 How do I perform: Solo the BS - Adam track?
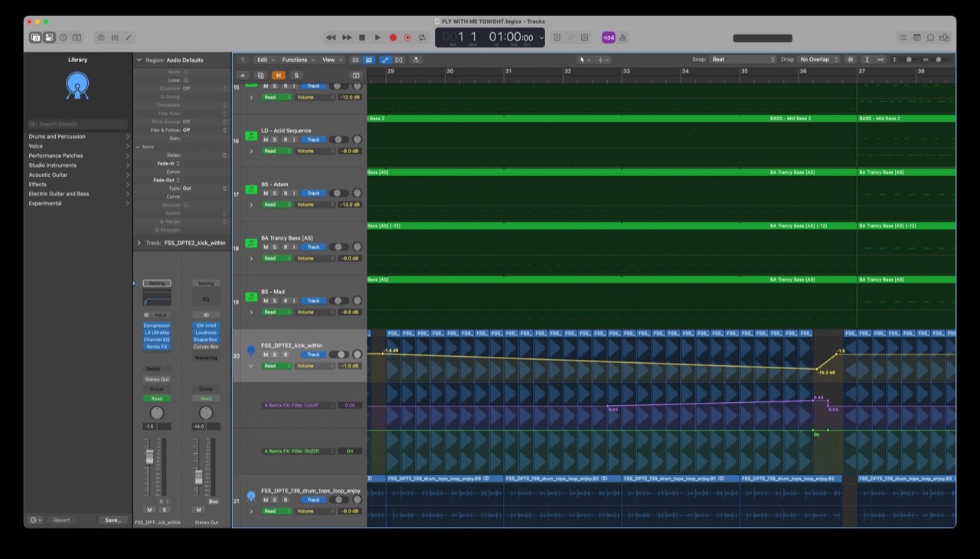coord(276,193)
